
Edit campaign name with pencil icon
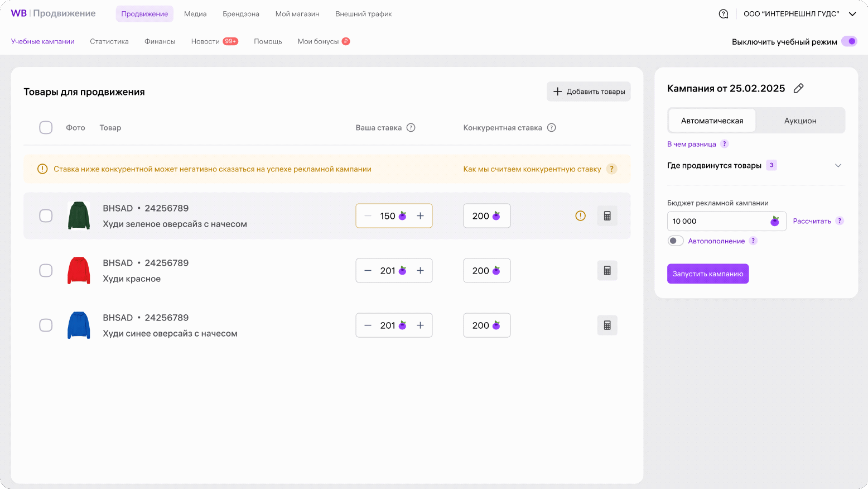click(798, 88)
